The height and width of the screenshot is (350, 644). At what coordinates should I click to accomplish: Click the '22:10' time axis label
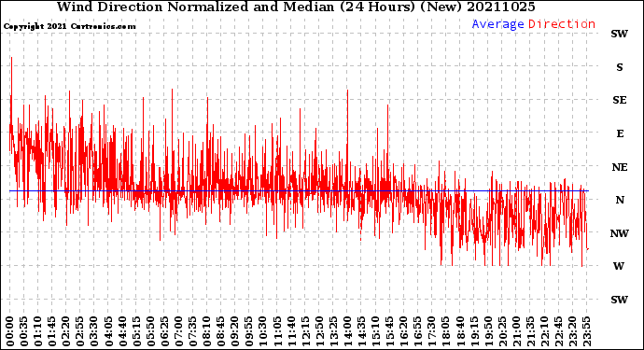coord(544,331)
